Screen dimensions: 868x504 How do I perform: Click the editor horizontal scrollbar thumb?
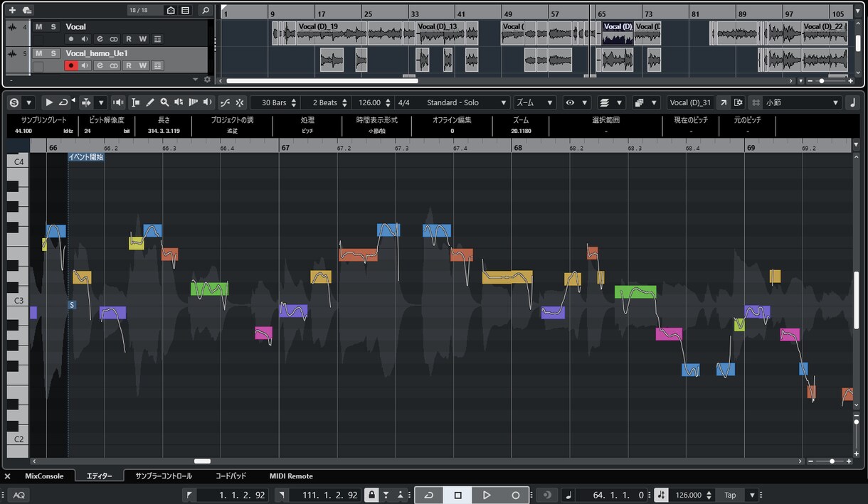pos(202,461)
